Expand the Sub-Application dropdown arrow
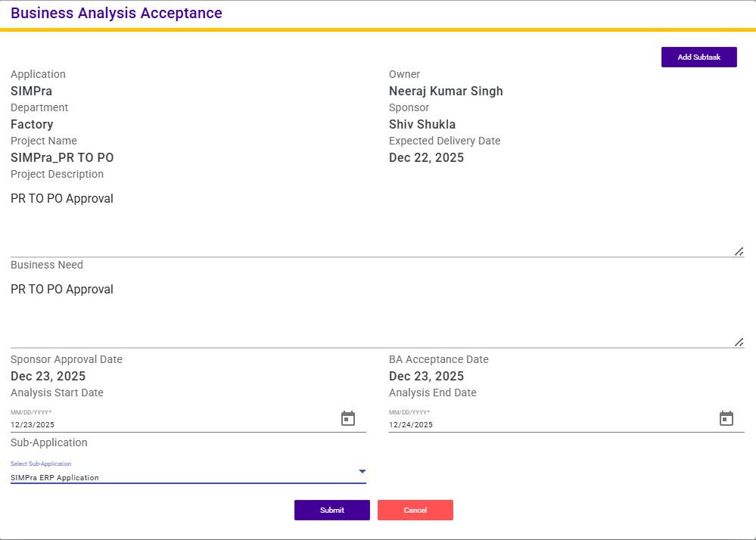Image resolution: width=756 pixels, height=540 pixels. [362, 471]
